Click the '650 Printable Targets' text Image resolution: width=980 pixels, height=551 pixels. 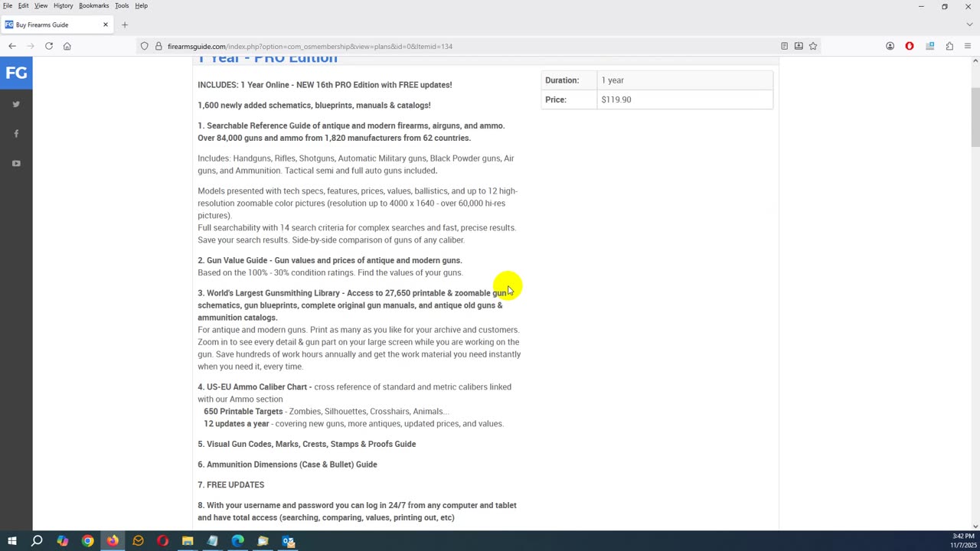pos(243,411)
